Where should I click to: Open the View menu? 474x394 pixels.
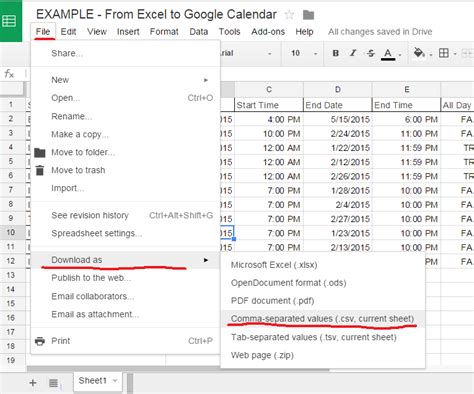pyautogui.click(x=97, y=32)
